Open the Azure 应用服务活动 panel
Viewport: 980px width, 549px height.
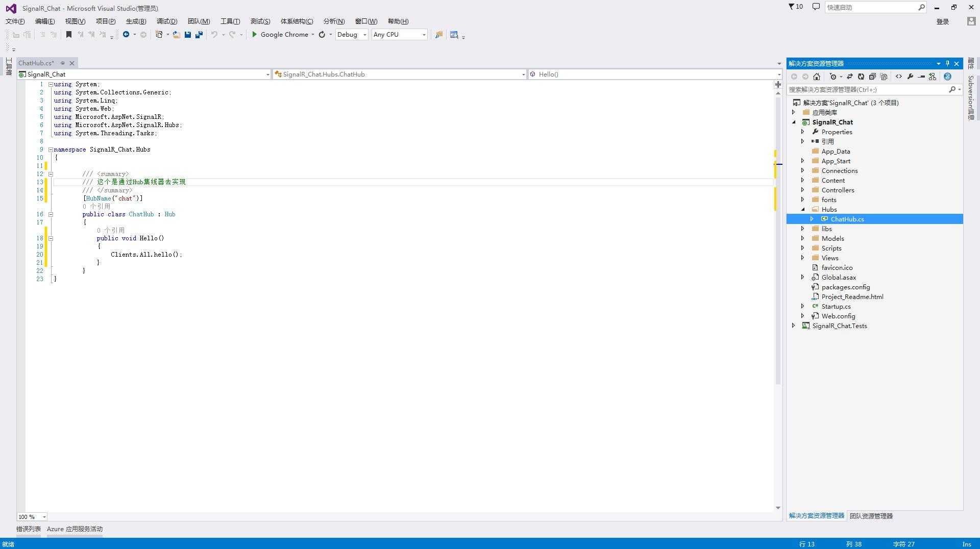click(x=75, y=529)
